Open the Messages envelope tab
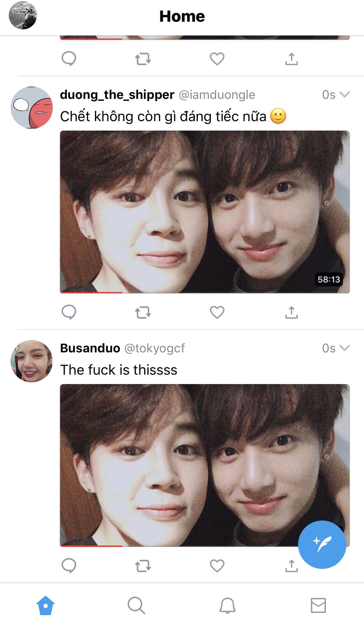The height and width of the screenshot is (627, 364). 318,605
